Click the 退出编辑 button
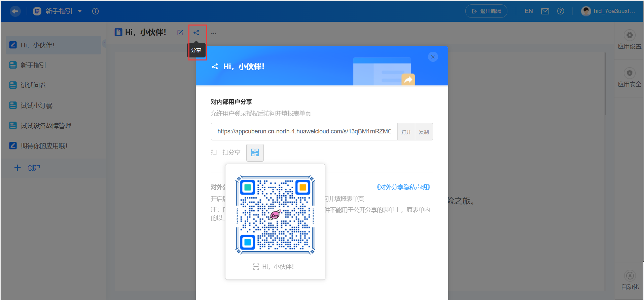 (486, 11)
